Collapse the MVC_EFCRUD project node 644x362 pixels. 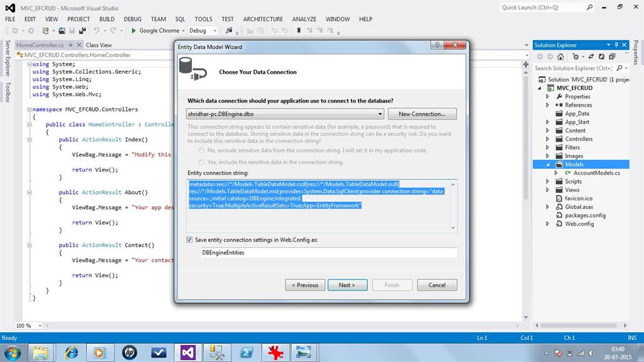(x=540, y=88)
